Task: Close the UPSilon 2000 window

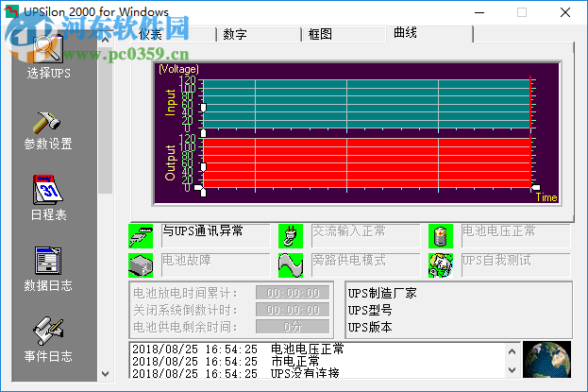Action: 565,12
